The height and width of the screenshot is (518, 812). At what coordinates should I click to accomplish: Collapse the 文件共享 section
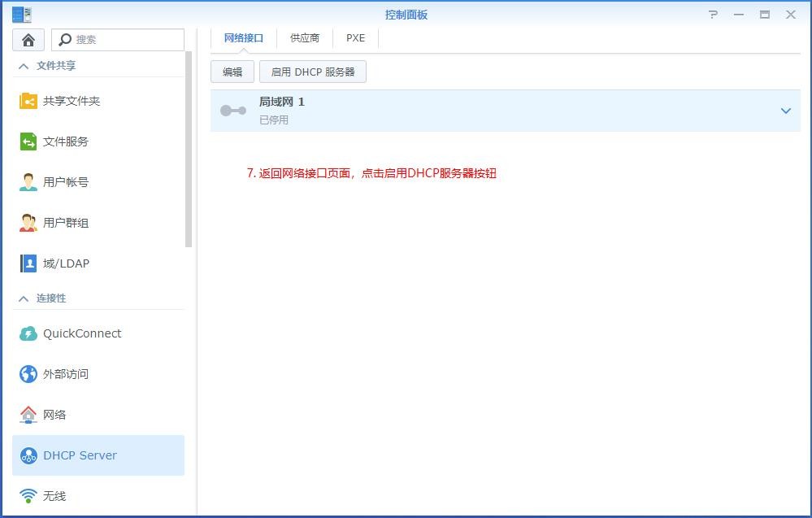24,66
